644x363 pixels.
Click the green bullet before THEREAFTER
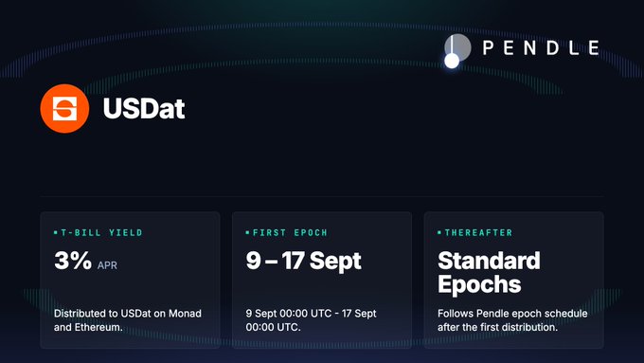tap(439, 233)
